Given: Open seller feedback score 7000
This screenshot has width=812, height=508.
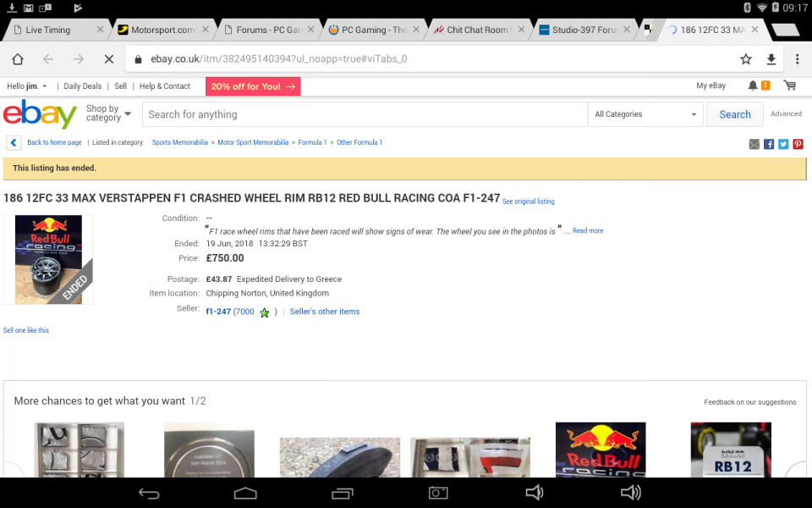Looking at the screenshot, I should 245,312.
